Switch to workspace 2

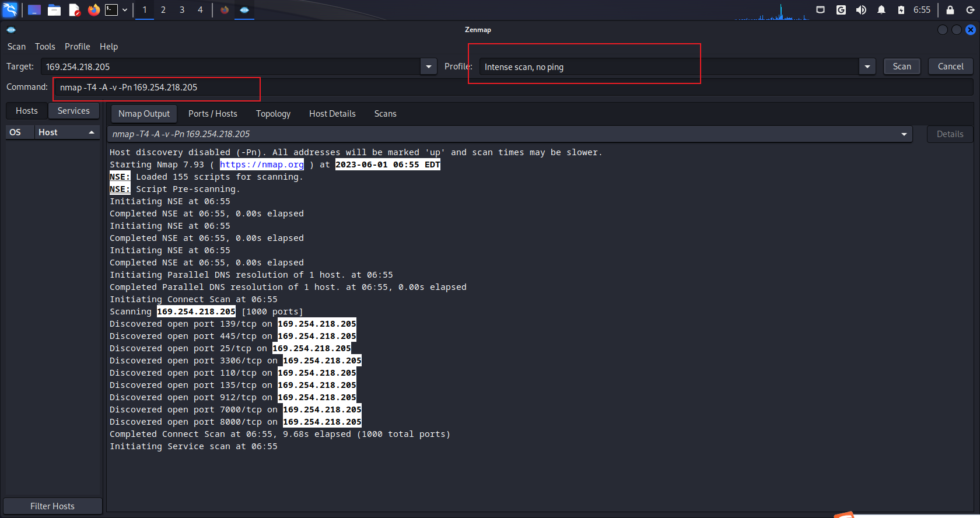pyautogui.click(x=163, y=10)
